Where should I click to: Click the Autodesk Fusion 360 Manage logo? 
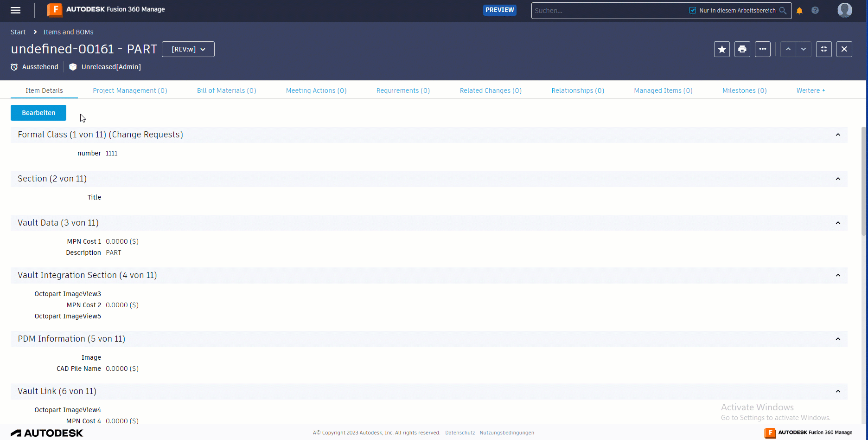(106, 10)
